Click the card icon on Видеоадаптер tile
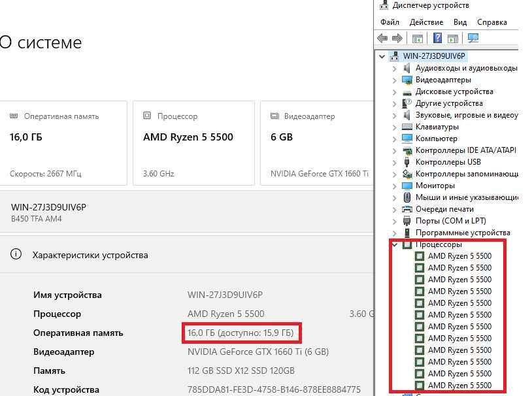 coord(274,116)
